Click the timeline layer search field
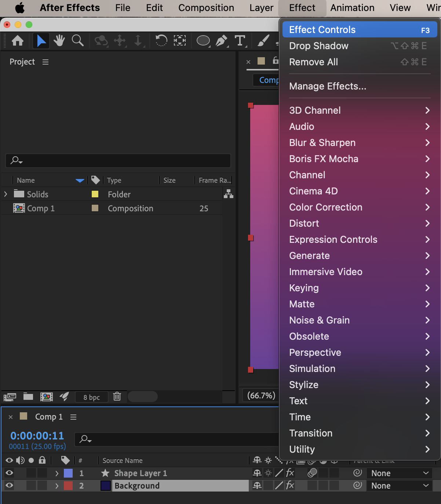441x504 pixels. click(x=177, y=439)
